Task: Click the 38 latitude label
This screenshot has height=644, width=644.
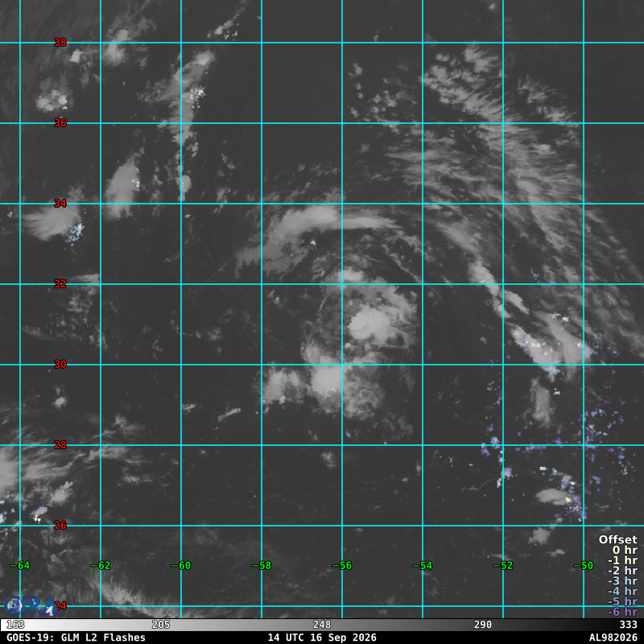Action: pos(60,43)
